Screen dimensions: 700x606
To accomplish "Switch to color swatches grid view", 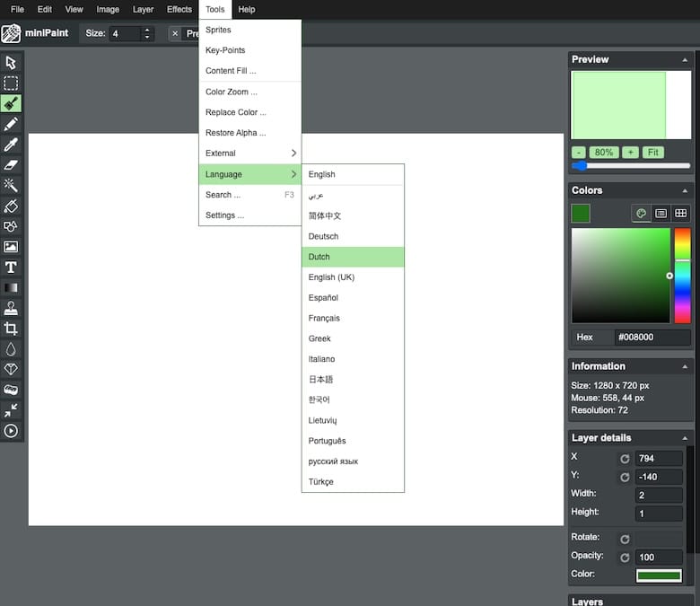I will (x=680, y=214).
